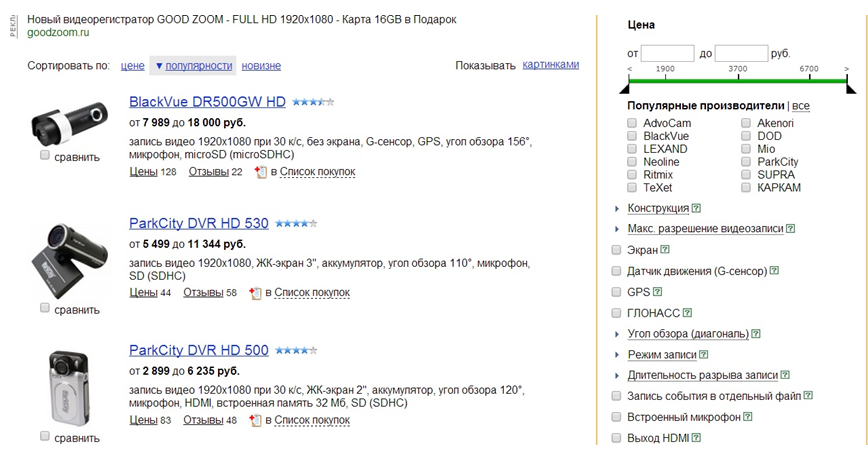Click shopping list icon for ParkCity DVR HD 530

pyautogui.click(x=256, y=293)
